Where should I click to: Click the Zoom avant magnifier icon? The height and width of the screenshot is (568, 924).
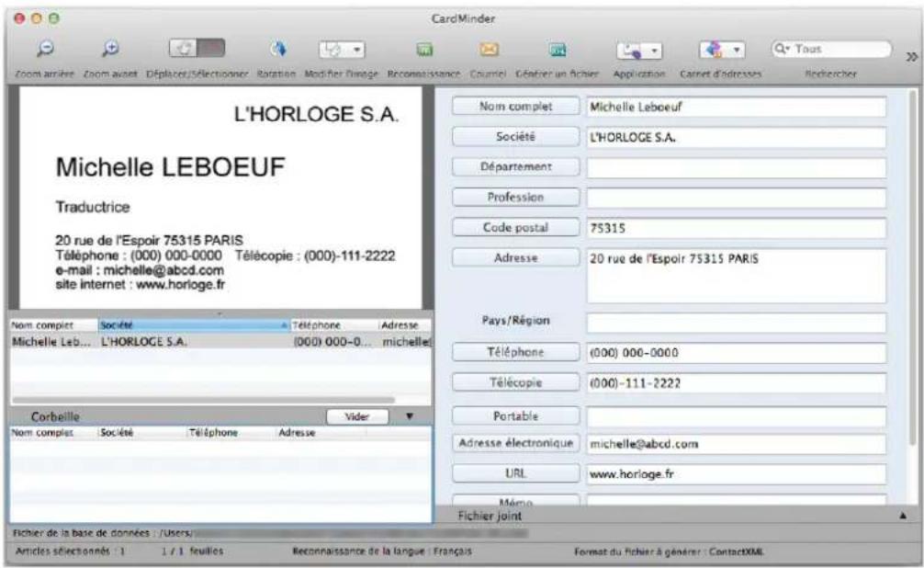(x=110, y=49)
